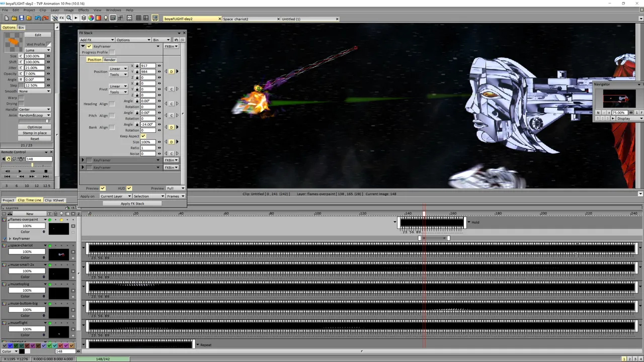Undo last action with the toolbar arrow
Image resolution: width=644 pixels, height=362 pixels.
pyautogui.click(x=38, y=18)
